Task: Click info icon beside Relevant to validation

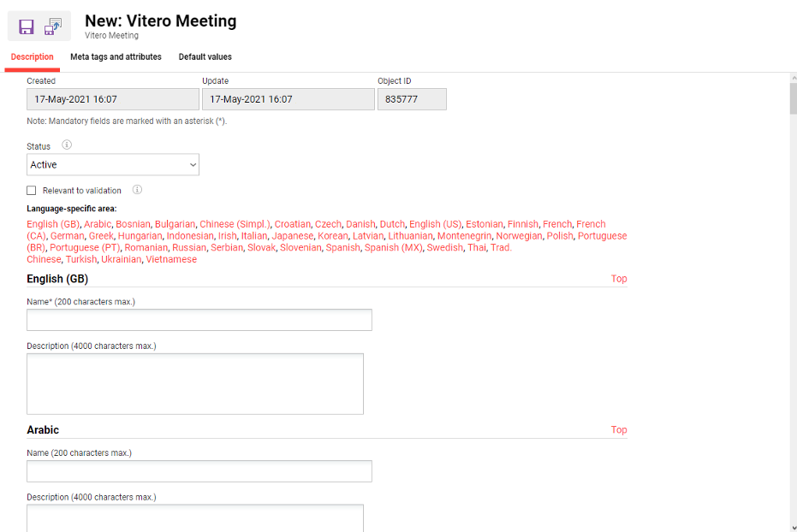Action: [137, 190]
